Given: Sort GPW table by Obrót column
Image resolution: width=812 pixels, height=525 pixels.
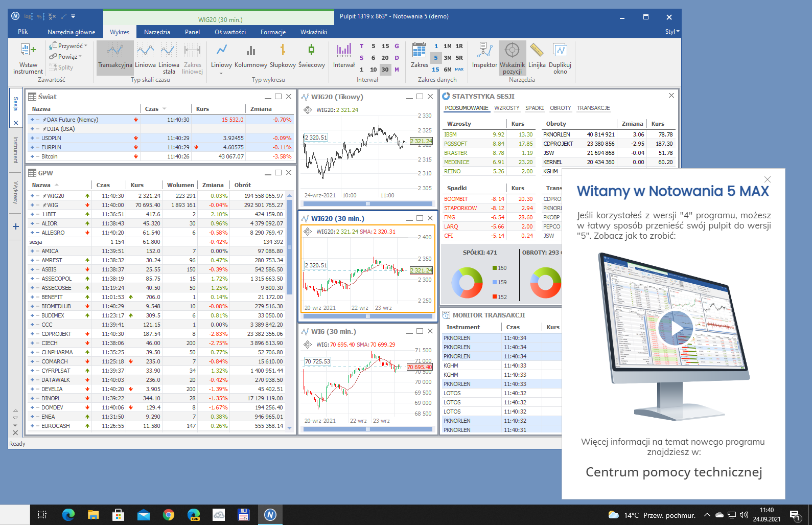Looking at the screenshot, I should click(243, 185).
